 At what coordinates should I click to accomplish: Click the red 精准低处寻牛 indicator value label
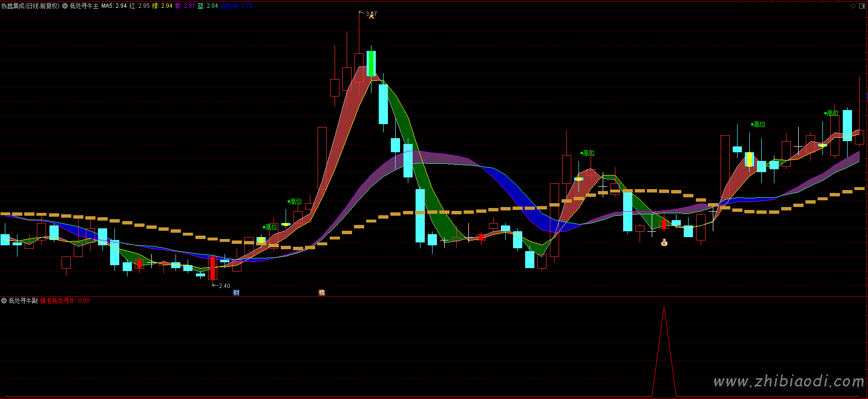click(x=64, y=301)
